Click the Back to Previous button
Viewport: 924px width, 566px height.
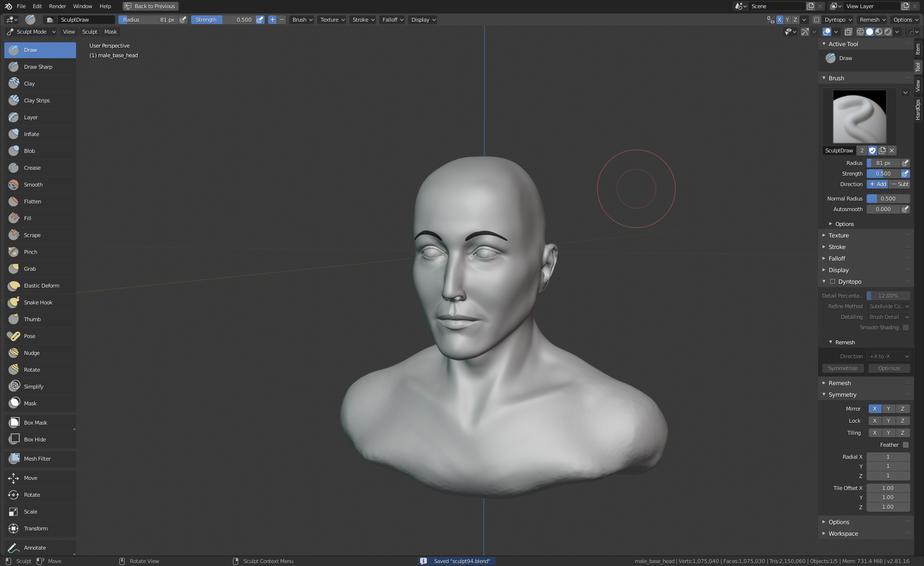point(150,6)
